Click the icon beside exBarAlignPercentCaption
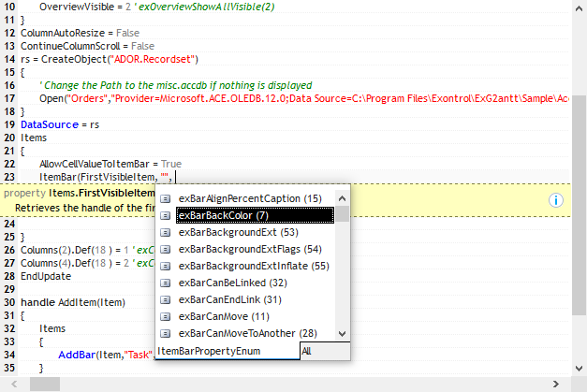The image size is (587, 392). [166, 198]
